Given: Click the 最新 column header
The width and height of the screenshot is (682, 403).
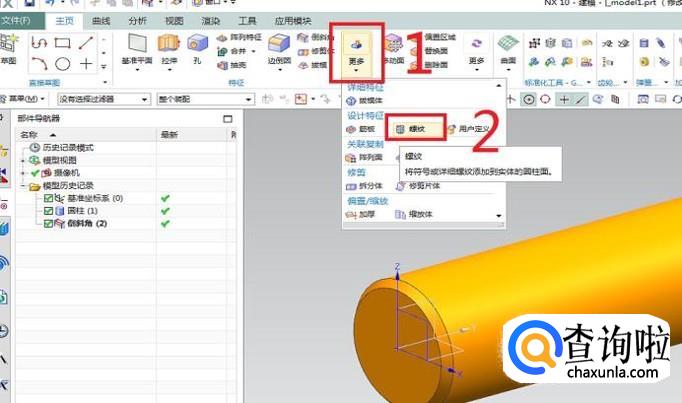Looking at the screenshot, I should point(191,135).
